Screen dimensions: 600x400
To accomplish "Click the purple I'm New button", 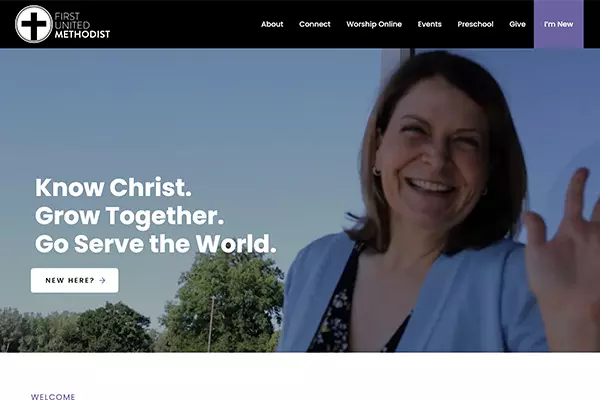I will pyautogui.click(x=559, y=24).
